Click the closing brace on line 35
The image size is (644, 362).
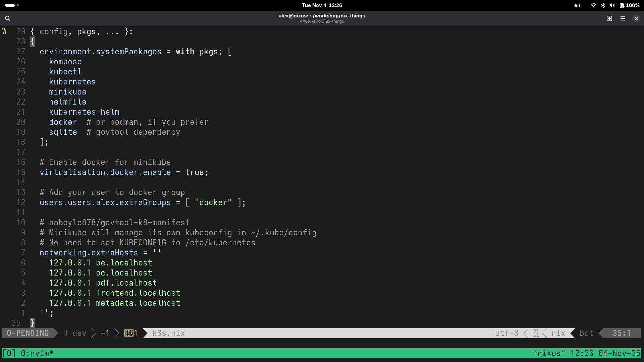(33, 323)
